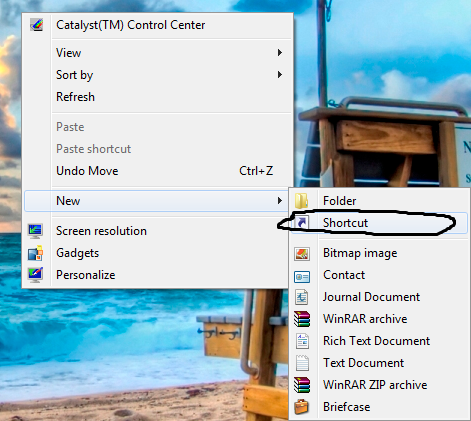Screen dimensions: 471x421
Task: Click the Folder icon in New submenu
Action: [x=302, y=201]
